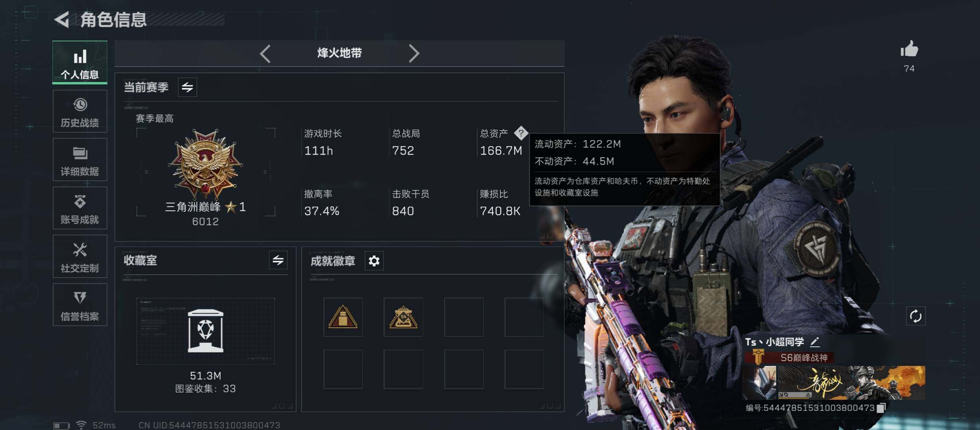The image size is (980, 430).
Task: Switch to previous game mode with left chevron
Action: click(265, 53)
